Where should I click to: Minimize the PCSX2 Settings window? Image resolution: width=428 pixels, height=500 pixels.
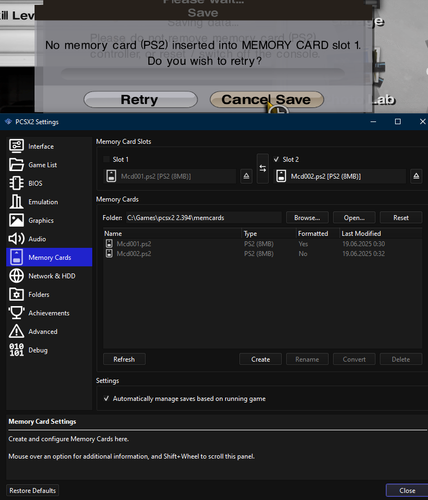[373, 122]
